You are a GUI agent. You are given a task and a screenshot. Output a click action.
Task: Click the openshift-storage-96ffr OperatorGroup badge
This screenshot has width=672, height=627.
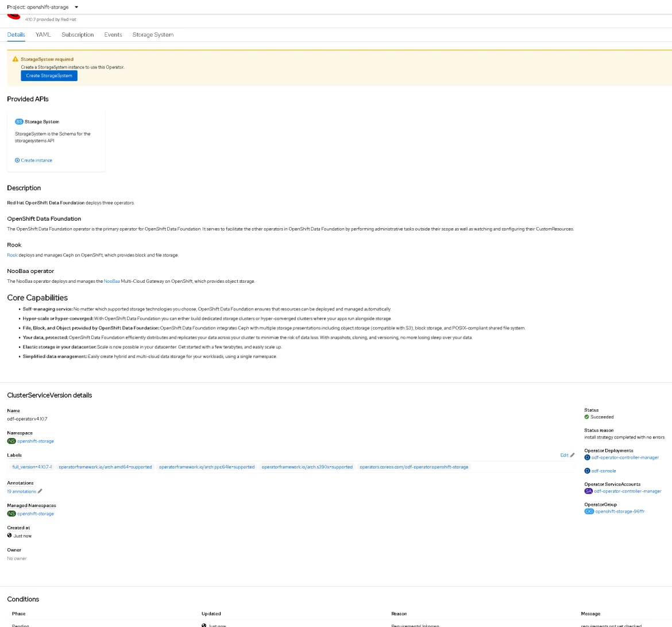pos(589,511)
